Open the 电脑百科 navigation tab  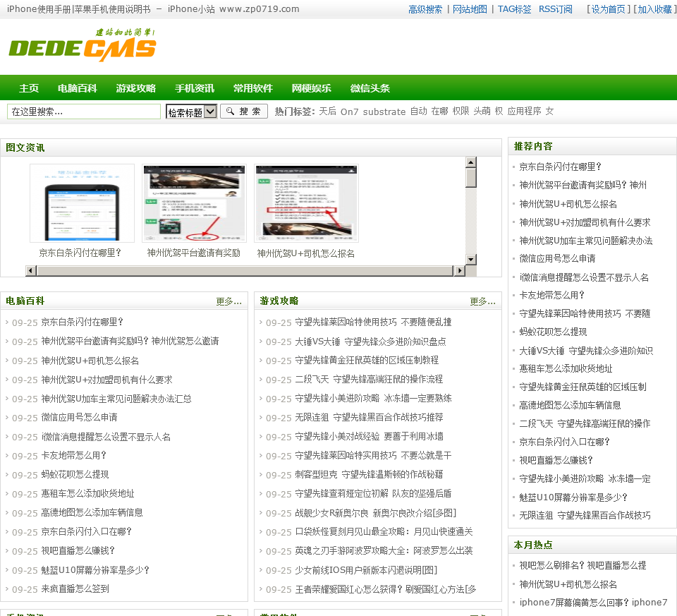coord(78,88)
